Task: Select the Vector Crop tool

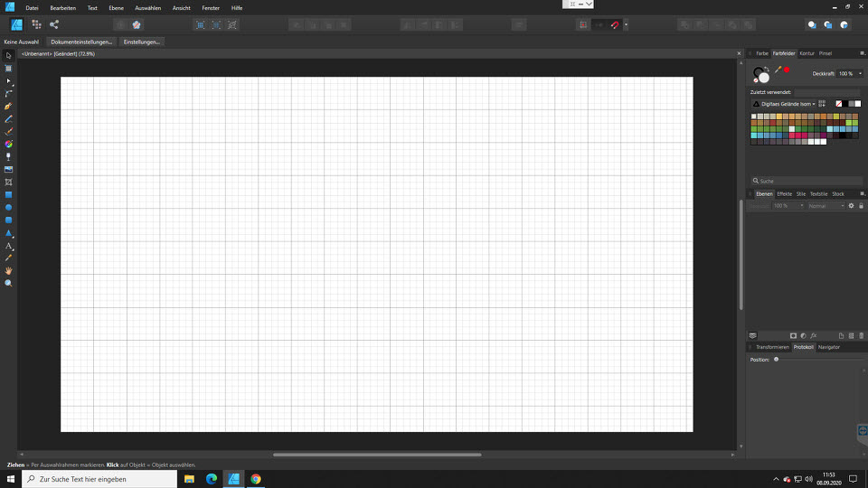Action: click(x=8, y=182)
